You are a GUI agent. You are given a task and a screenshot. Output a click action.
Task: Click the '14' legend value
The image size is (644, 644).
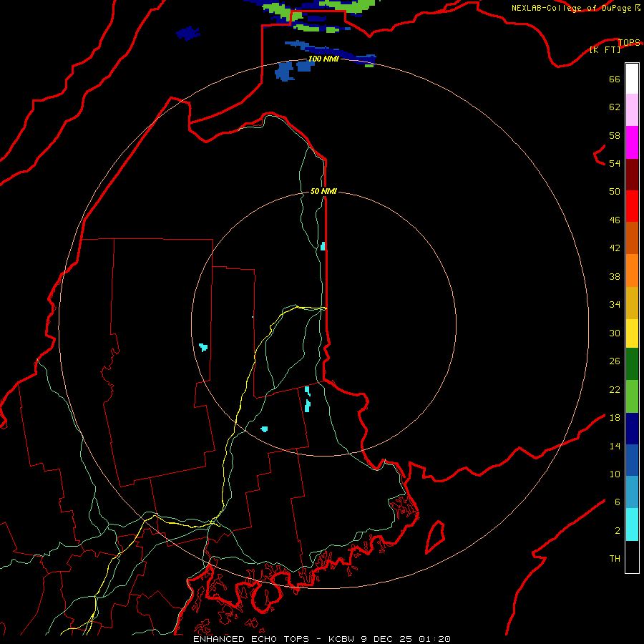pos(615,446)
